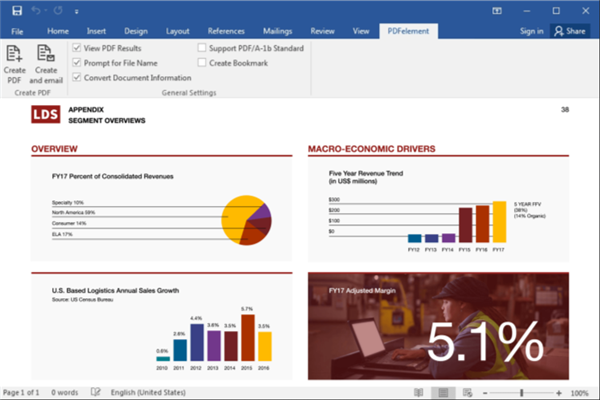Enable Support PDF/A-1b Standard option
This screenshot has width=600, height=400.
(x=202, y=47)
